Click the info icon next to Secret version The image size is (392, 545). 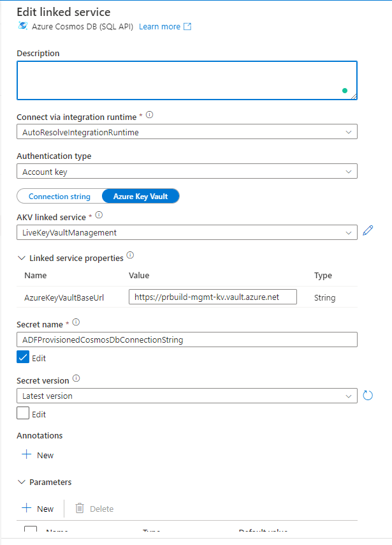tap(76, 379)
